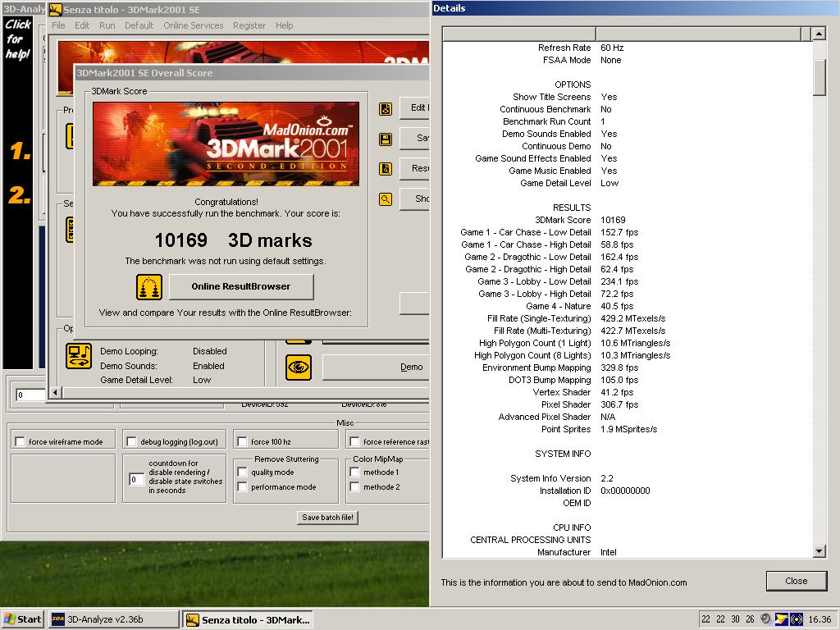
Task: Enable Remove Stuttering quality mode
Action: [x=243, y=472]
